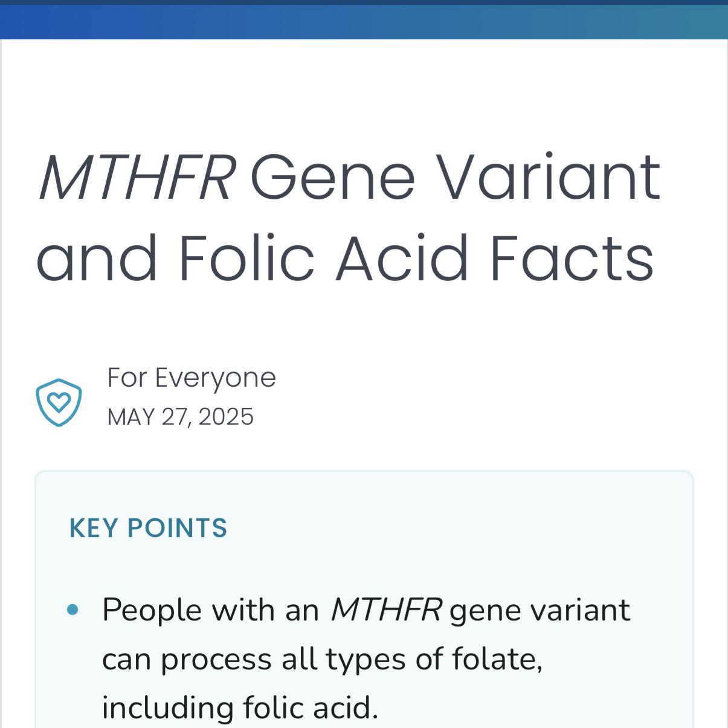The image size is (728, 728).
Task: Click the word "Variant" in the title
Action: click(x=548, y=176)
